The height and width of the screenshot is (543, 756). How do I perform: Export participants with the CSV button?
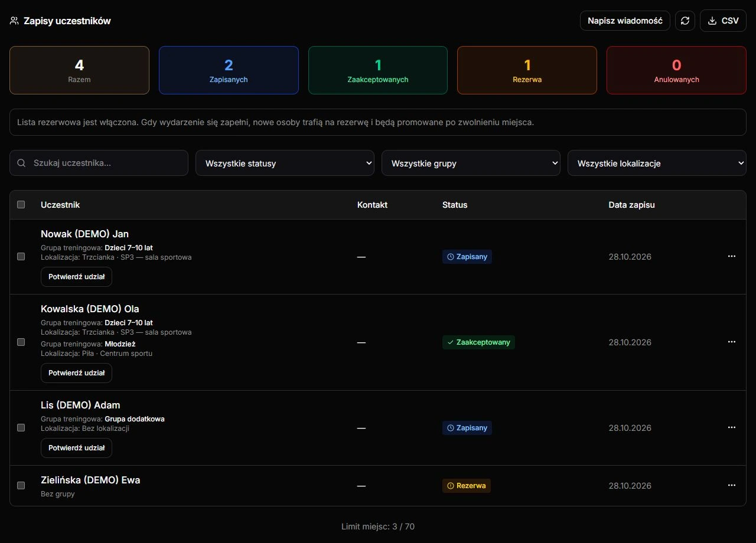point(723,21)
